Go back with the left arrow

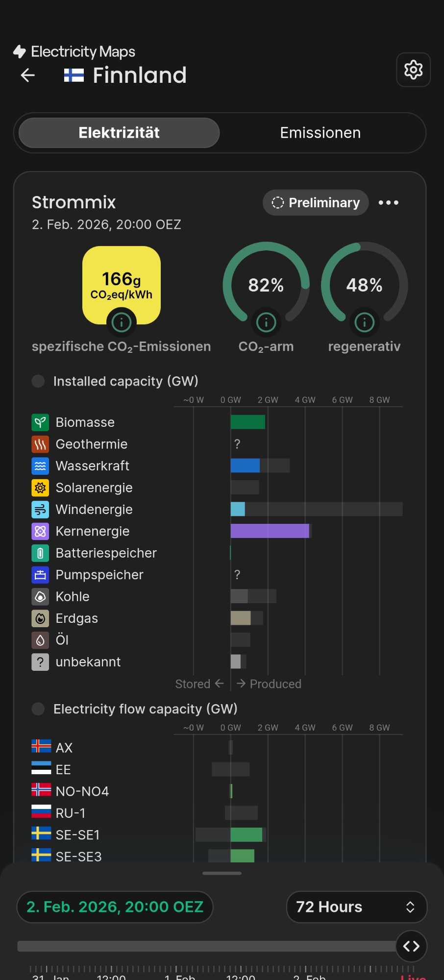pyautogui.click(x=28, y=75)
